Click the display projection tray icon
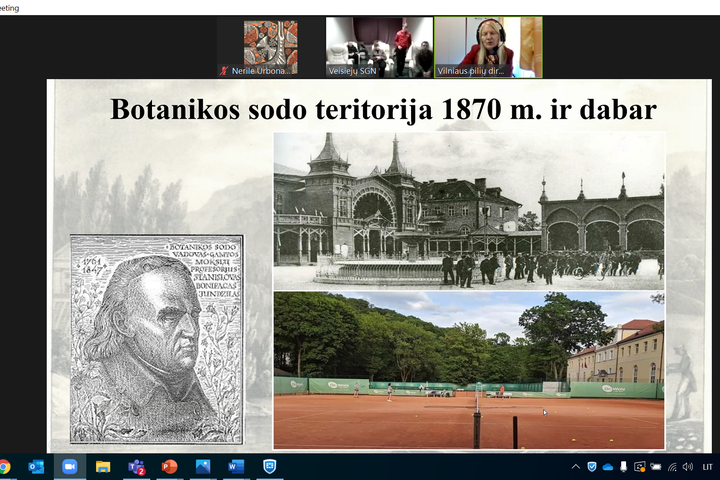 640,467
